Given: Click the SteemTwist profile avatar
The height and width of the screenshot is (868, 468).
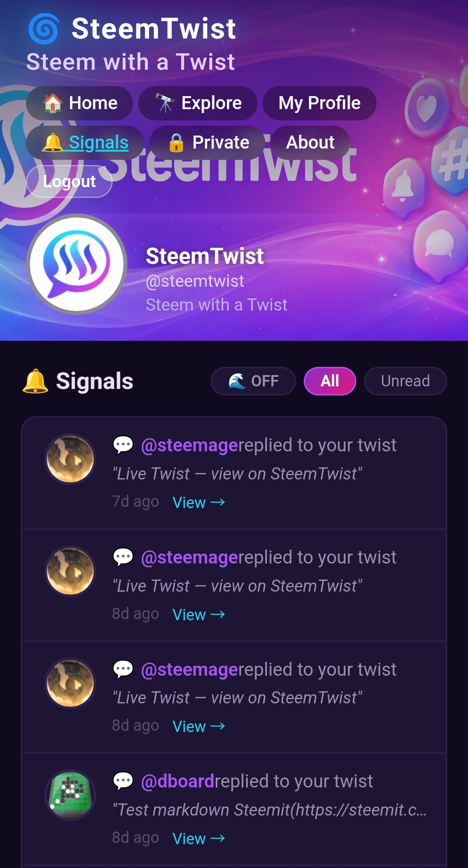Looking at the screenshot, I should coord(77,264).
